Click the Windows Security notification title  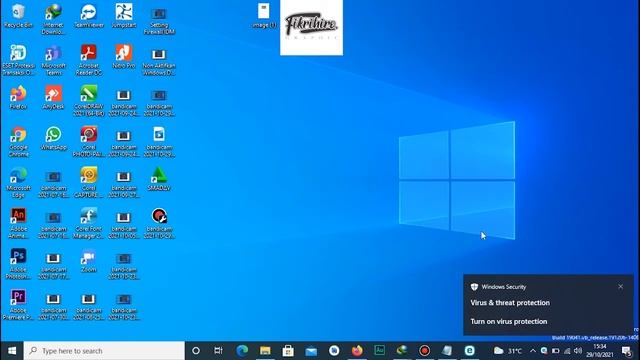504,287
